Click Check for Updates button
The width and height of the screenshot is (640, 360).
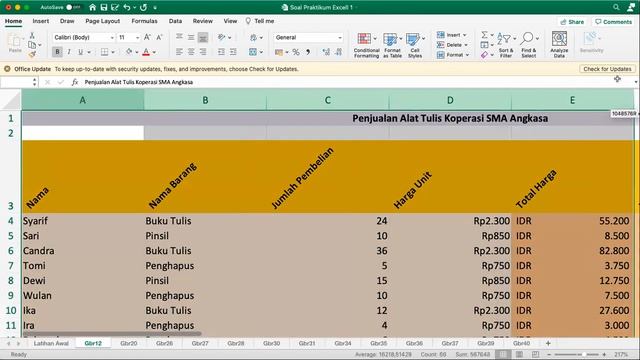click(607, 69)
